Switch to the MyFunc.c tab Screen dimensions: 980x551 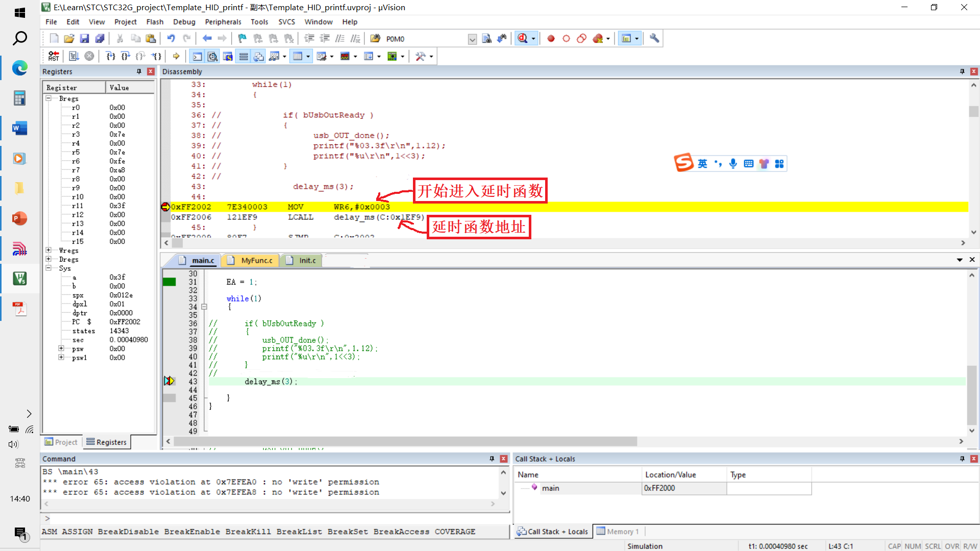(251, 260)
